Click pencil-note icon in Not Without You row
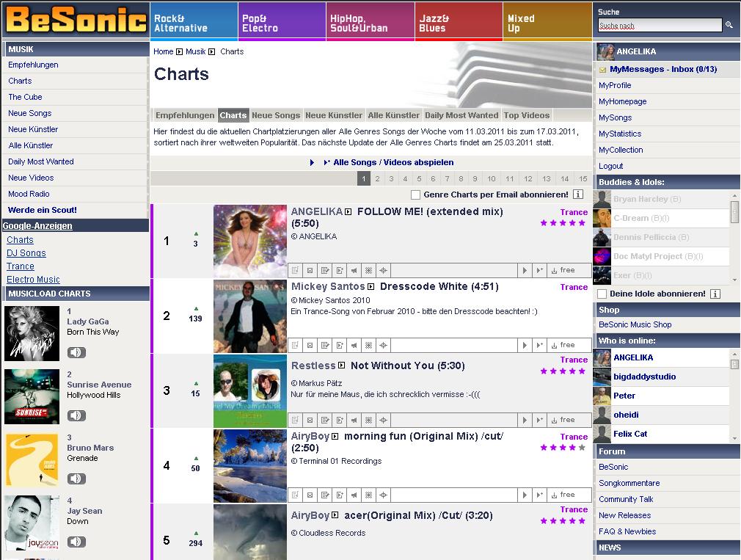The width and height of the screenshot is (741, 560). 325,420
